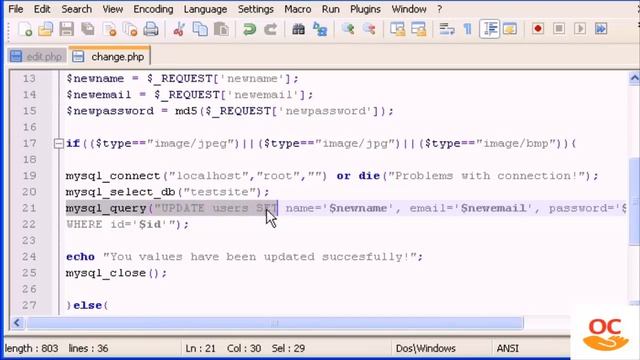Click the "}else{" text on line 27
Image resolution: width=640 pixels, height=360 pixels.
[x=87, y=305]
